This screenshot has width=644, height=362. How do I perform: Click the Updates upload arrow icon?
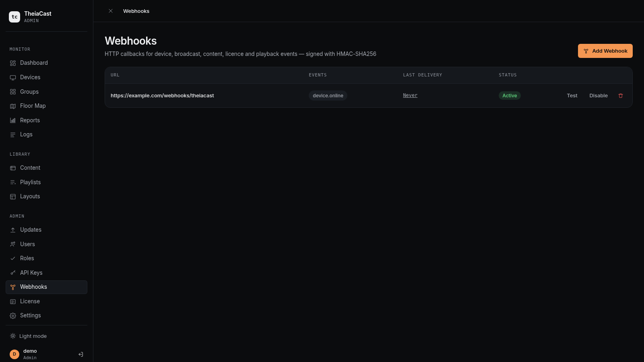coord(13,230)
